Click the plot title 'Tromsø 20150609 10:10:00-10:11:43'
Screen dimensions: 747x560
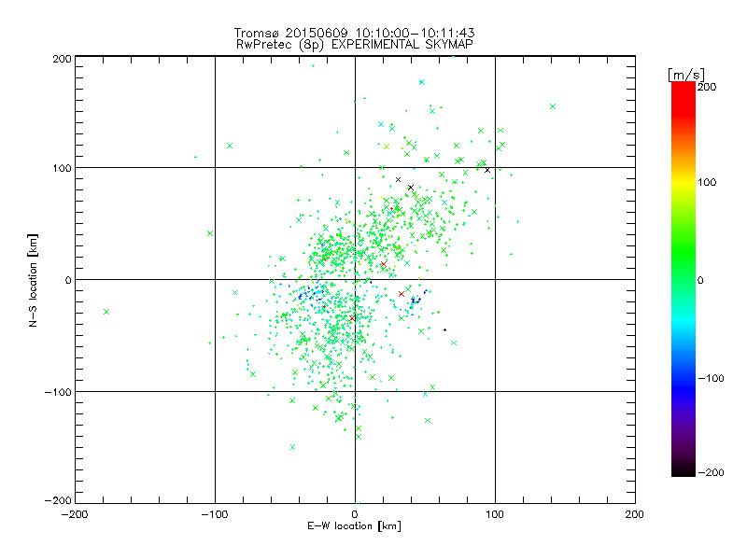(x=354, y=33)
